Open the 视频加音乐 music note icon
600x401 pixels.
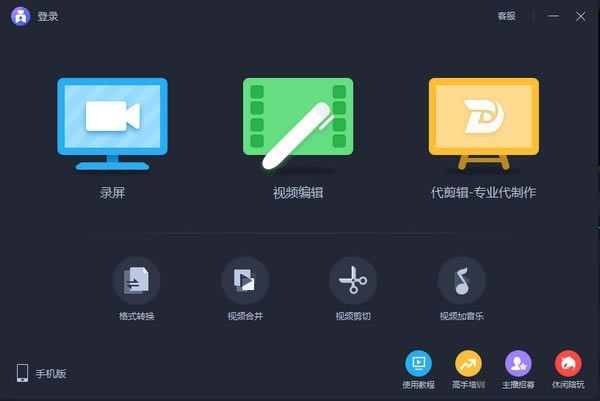coord(461,281)
